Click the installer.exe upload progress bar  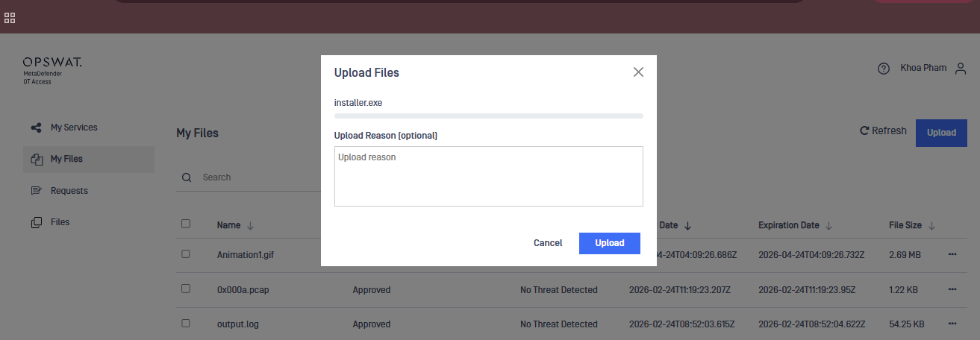coord(488,116)
